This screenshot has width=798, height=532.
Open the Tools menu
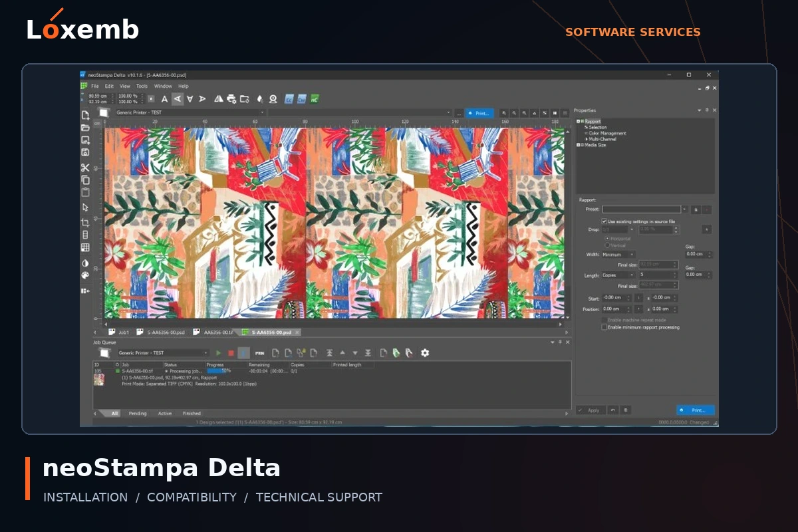[x=142, y=86]
